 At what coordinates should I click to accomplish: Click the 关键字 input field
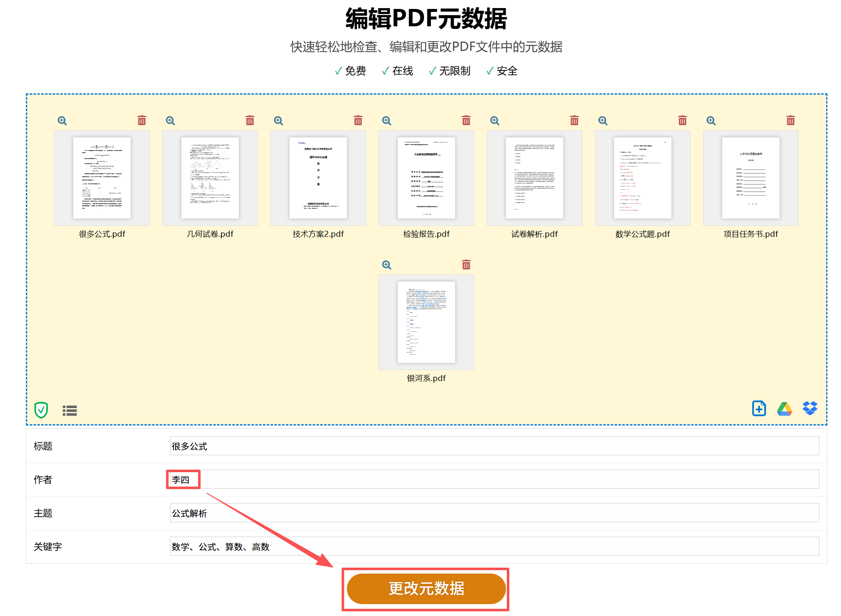pos(382,546)
